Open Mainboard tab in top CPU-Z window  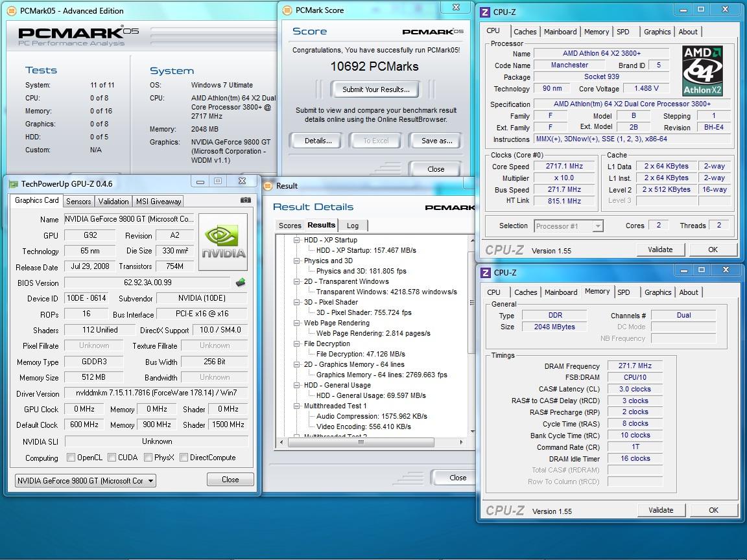click(x=560, y=32)
